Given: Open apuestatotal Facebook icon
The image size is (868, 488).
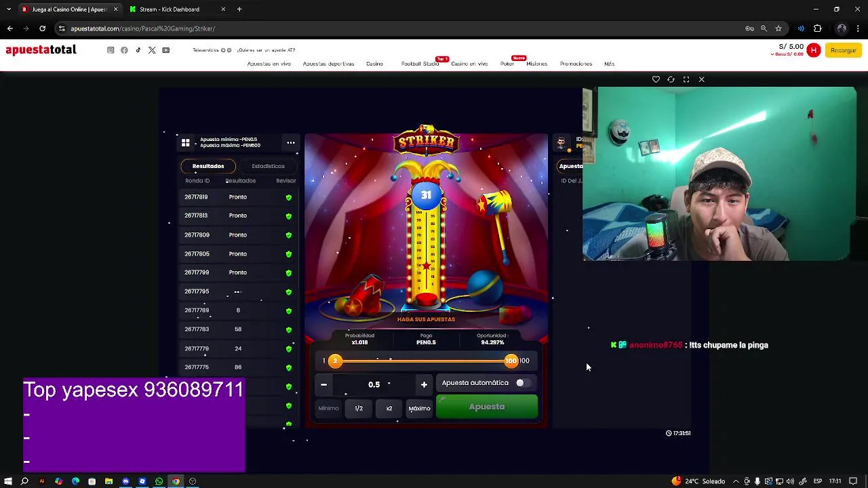Looking at the screenshot, I should pos(124,50).
